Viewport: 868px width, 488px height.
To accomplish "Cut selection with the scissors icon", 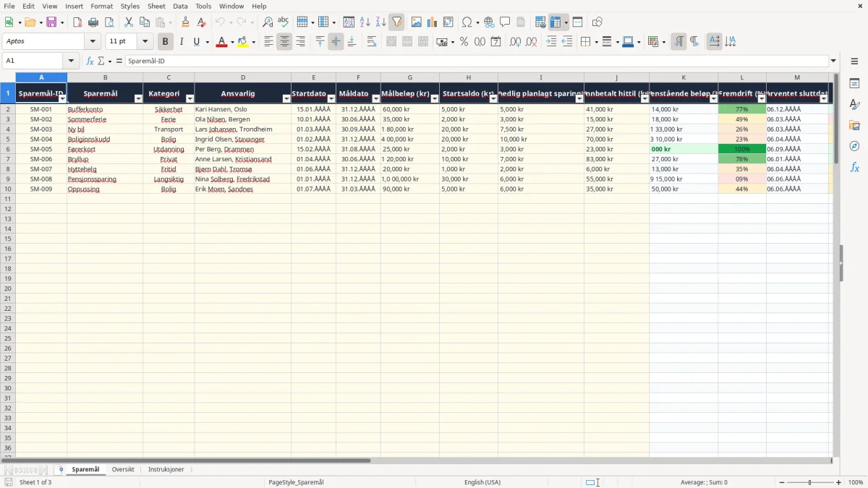I will (x=129, y=22).
